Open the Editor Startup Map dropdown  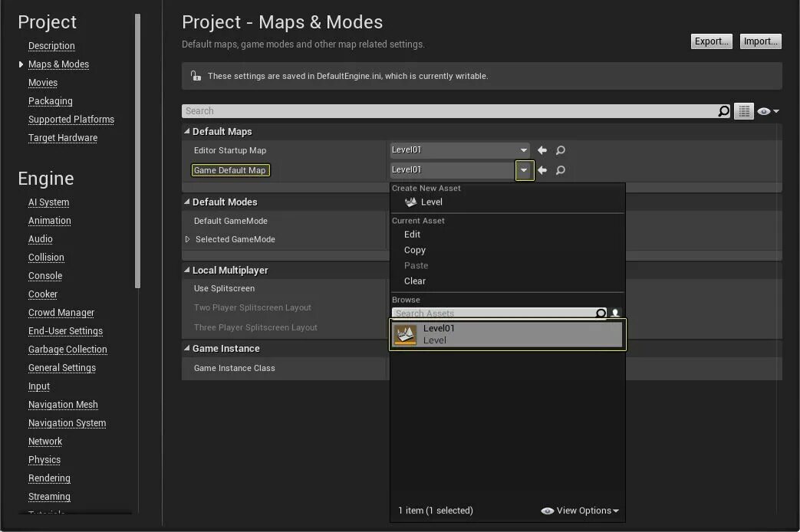tap(523, 150)
